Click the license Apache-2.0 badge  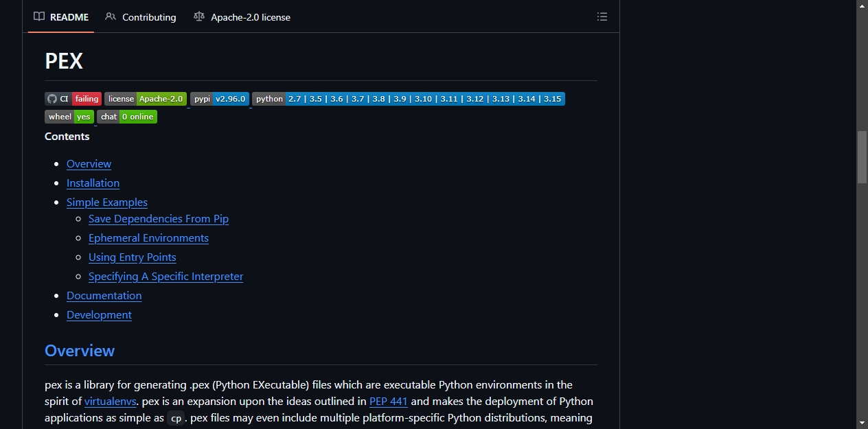click(146, 99)
